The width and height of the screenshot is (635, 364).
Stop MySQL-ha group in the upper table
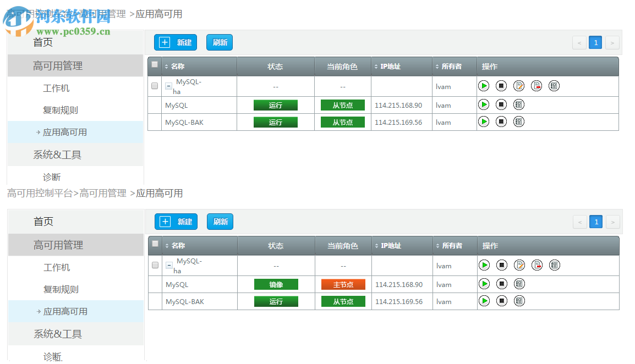click(501, 86)
